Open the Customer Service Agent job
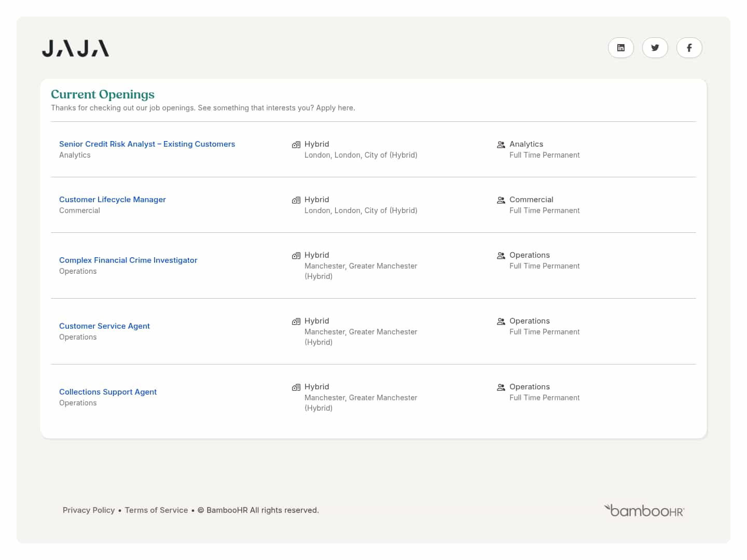The width and height of the screenshot is (747, 560). (x=104, y=326)
